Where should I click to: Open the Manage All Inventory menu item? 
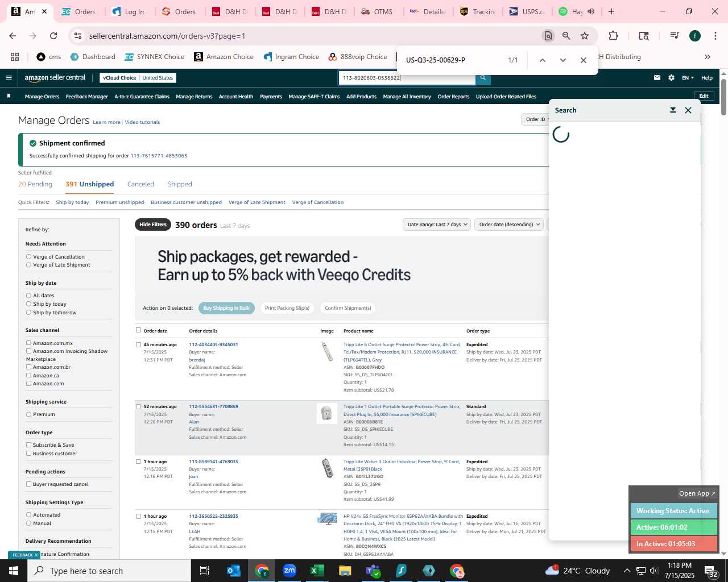pyautogui.click(x=407, y=97)
